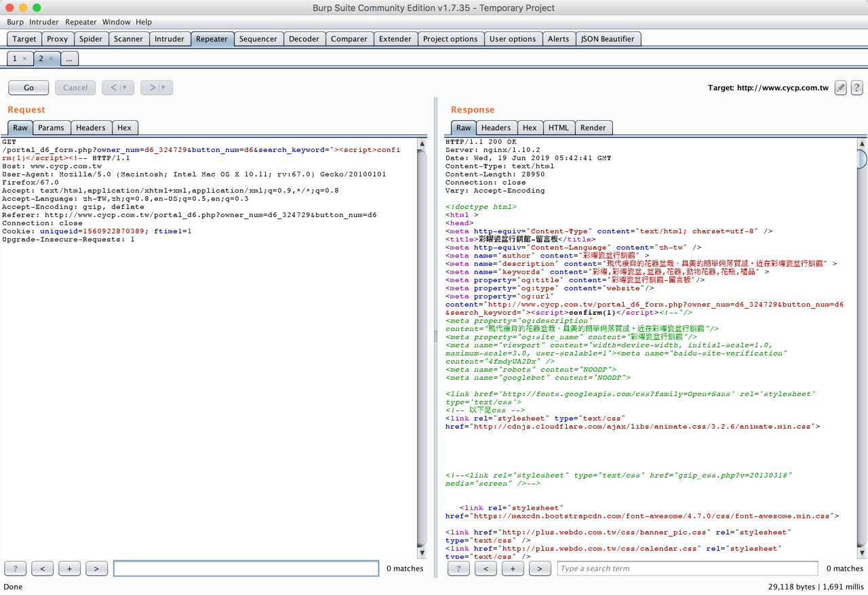Switch to the Extender tab
This screenshot has width=868, height=595.
pos(395,39)
